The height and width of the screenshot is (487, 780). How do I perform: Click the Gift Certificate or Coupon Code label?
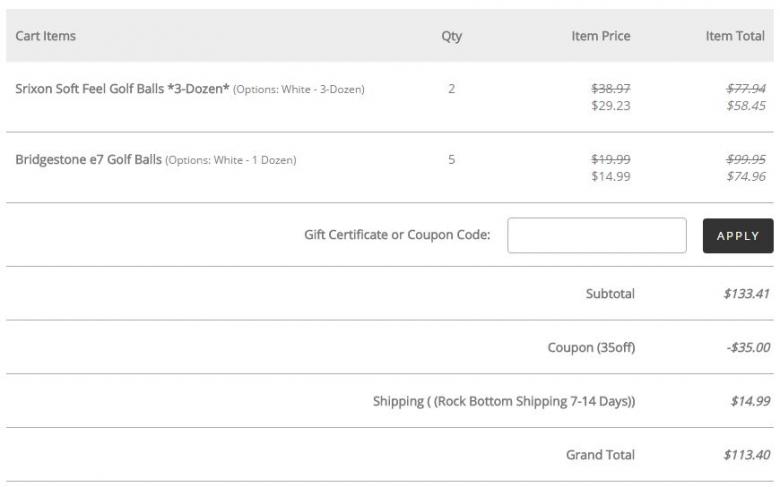397,235
